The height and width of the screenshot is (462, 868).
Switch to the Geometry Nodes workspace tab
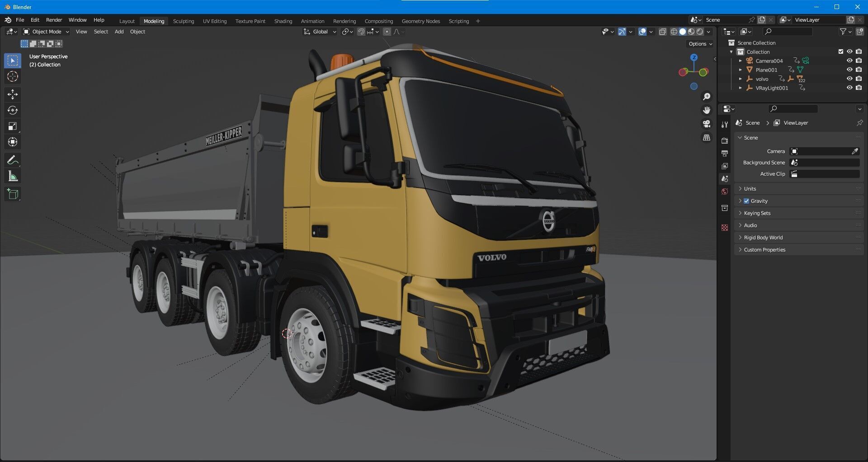click(x=421, y=21)
